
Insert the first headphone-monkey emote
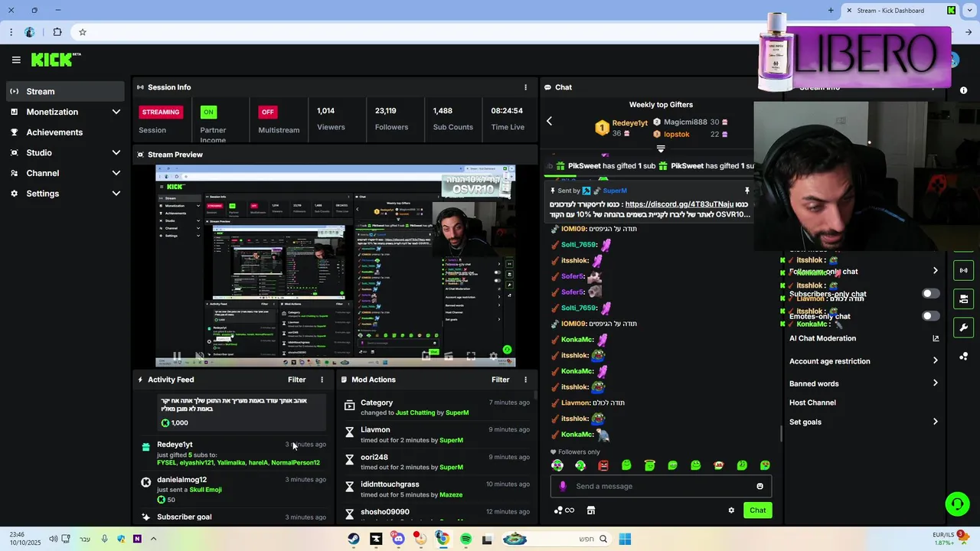click(x=557, y=465)
